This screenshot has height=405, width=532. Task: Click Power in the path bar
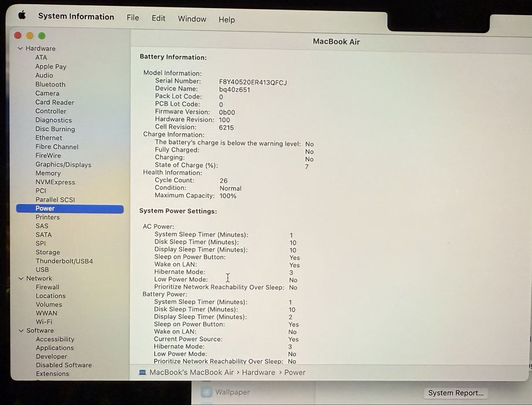(295, 373)
